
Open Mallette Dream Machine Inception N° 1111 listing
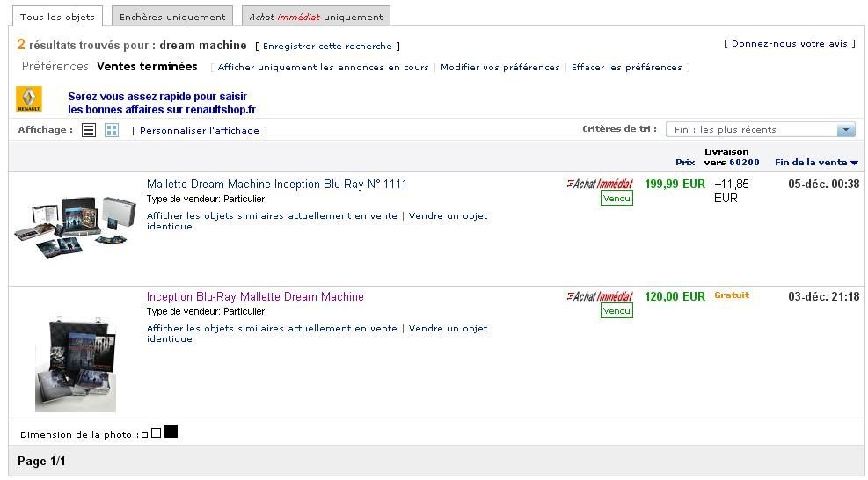pos(277,184)
